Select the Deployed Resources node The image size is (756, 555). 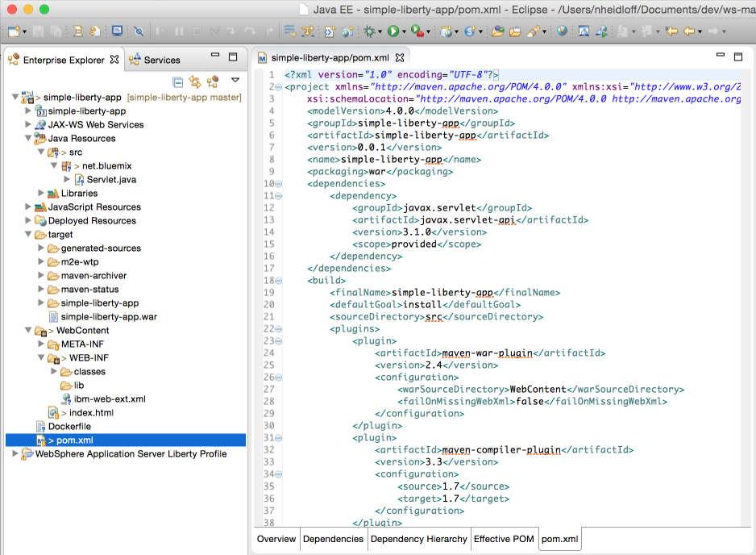92,220
